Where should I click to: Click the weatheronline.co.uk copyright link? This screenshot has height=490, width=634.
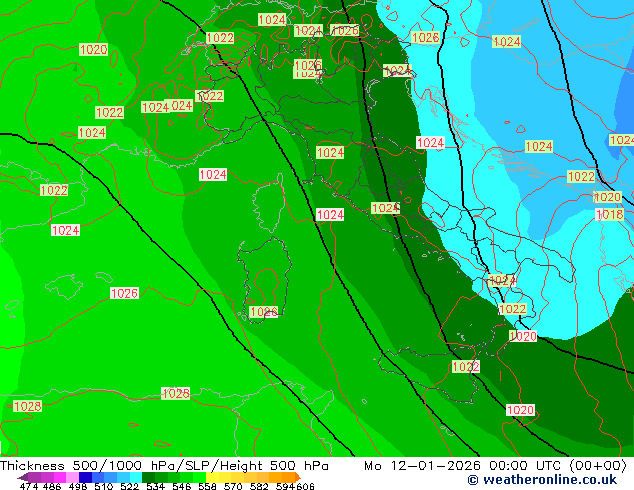point(542,480)
